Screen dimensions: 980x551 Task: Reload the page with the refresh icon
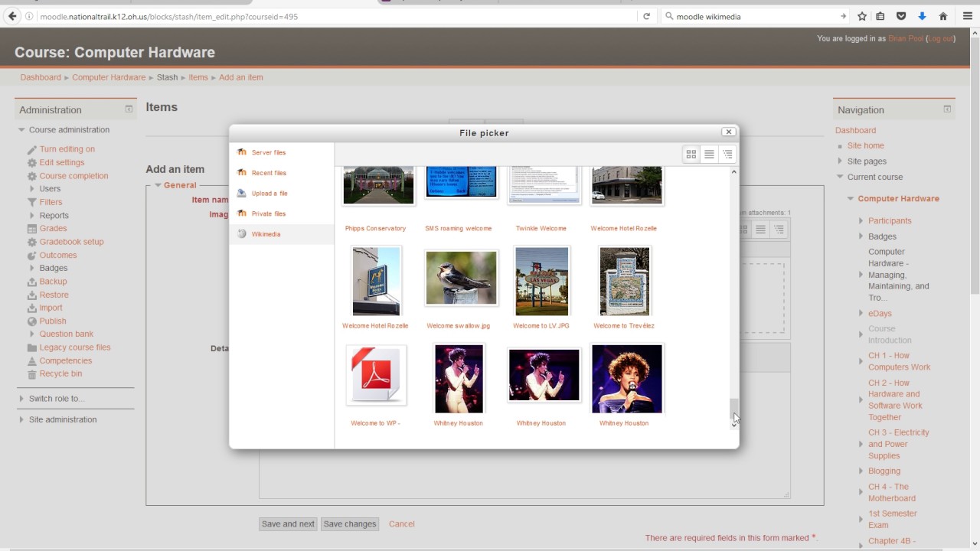tap(646, 16)
